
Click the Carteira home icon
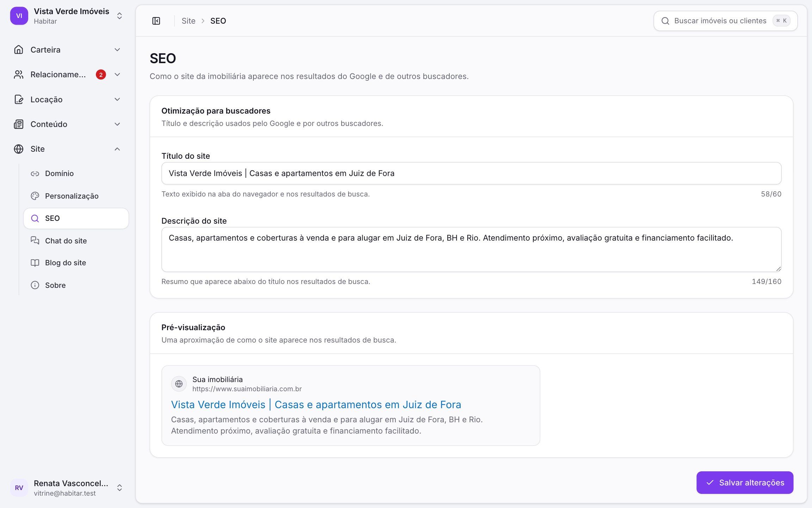pyautogui.click(x=19, y=50)
